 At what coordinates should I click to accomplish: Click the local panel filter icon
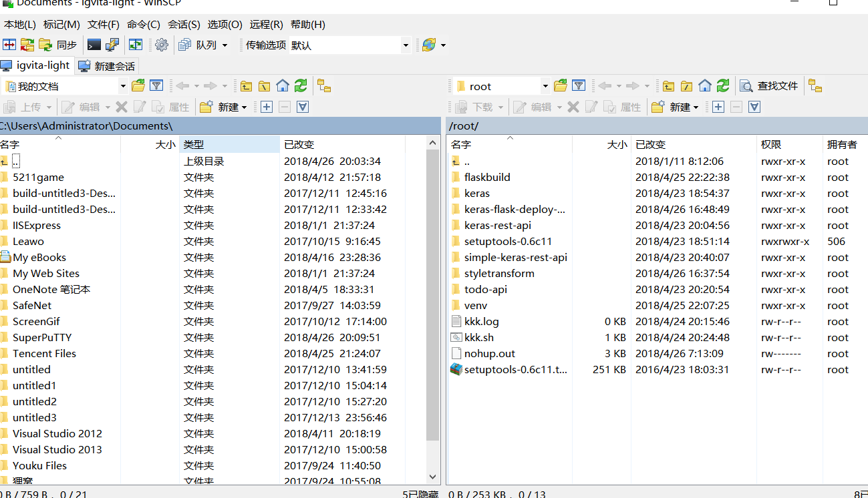pos(156,85)
